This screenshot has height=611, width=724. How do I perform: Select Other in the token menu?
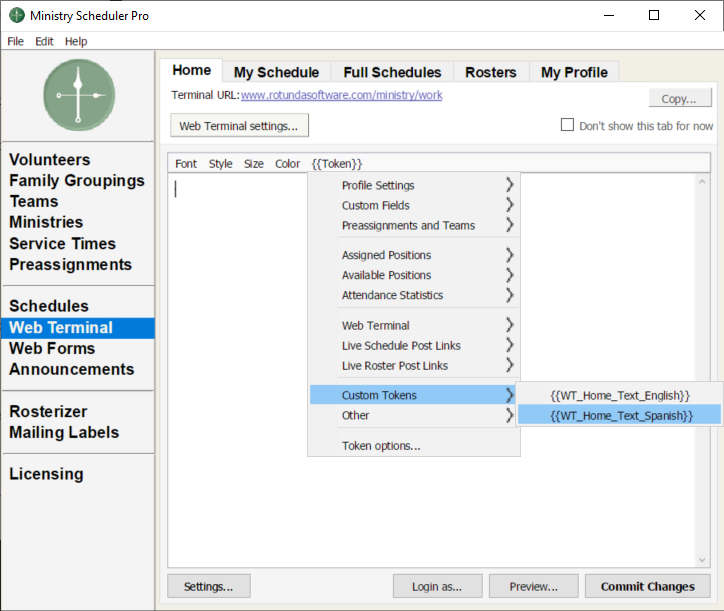[412, 415]
